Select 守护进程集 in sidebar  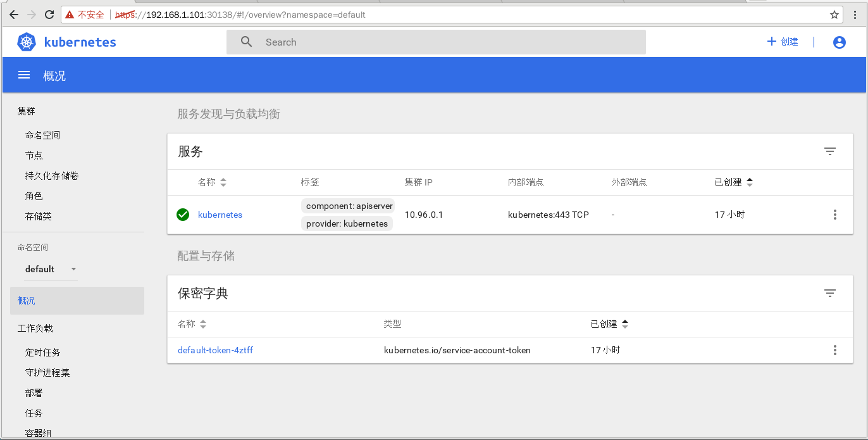pyautogui.click(x=47, y=372)
